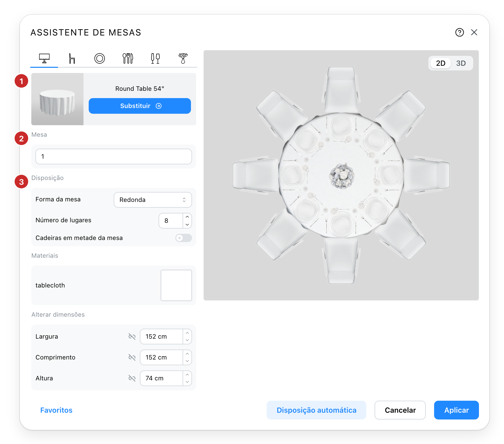Switch preview to 2D view

tap(441, 63)
